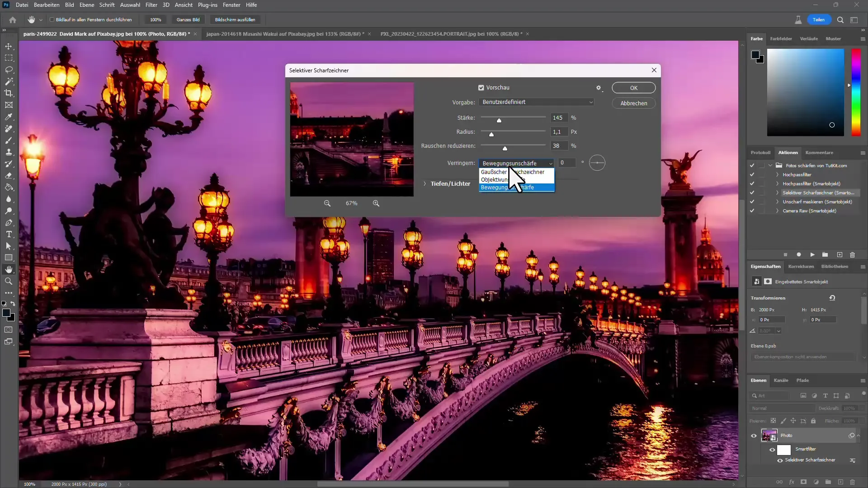Collapse the Fotos schärfen von TutKit.com set
This screenshot has width=868, height=488.
[770, 165]
